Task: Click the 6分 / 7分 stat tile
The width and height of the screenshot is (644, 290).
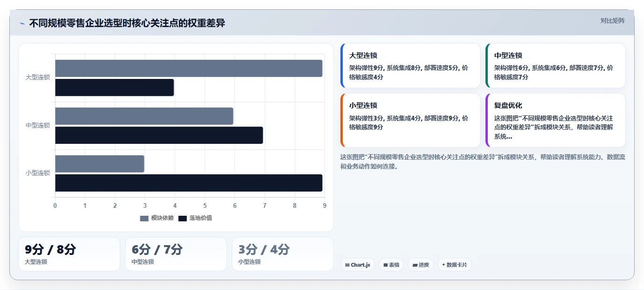Action: 176,254
